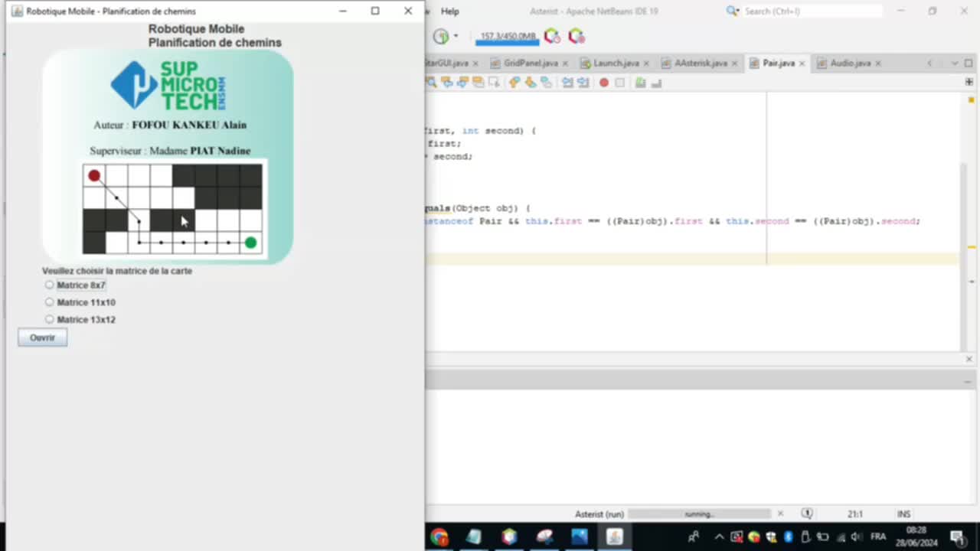
Task: Close the Pair.java tab
Action: point(802,64)
